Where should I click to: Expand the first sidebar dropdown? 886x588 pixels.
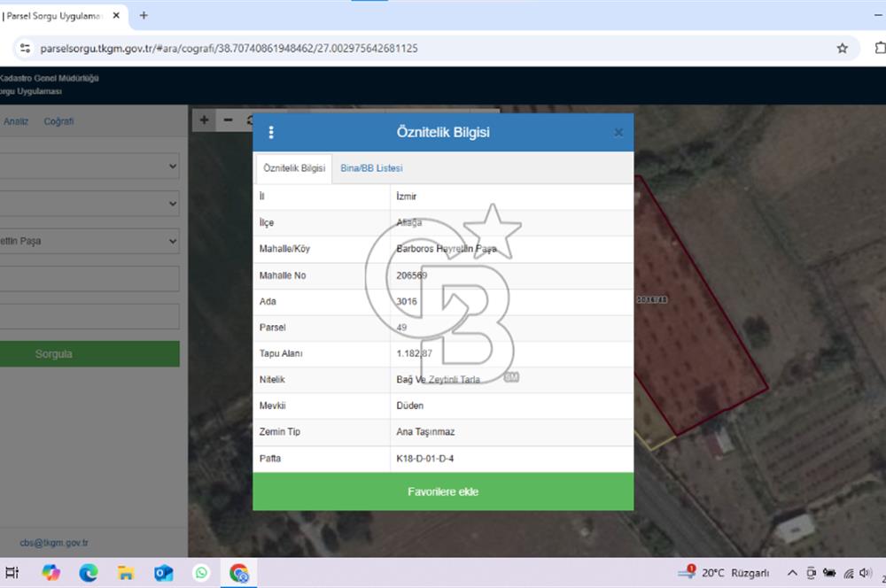click(89, 166)
